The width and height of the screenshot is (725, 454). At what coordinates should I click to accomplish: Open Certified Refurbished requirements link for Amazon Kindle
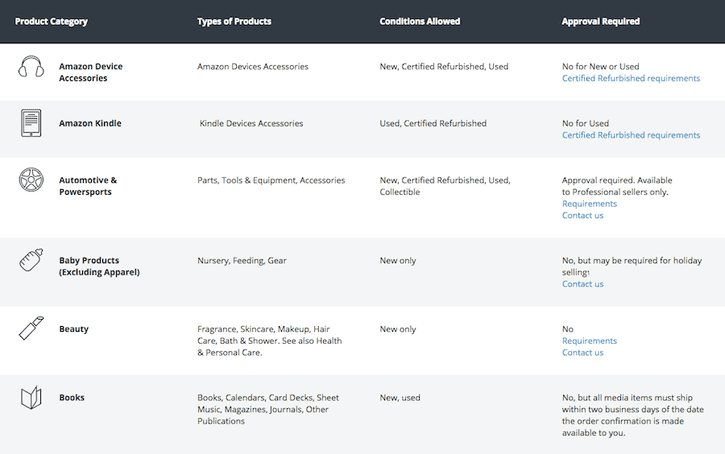click(631, 135)
